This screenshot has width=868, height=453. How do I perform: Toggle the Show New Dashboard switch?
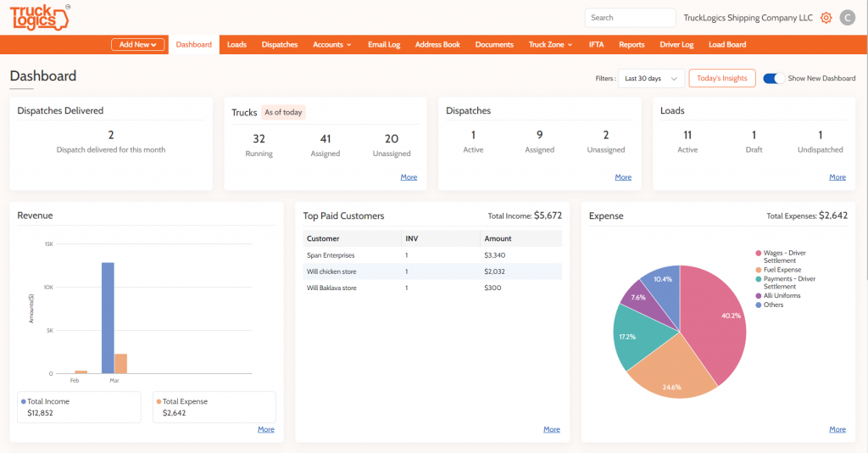[x=773, y=78]
